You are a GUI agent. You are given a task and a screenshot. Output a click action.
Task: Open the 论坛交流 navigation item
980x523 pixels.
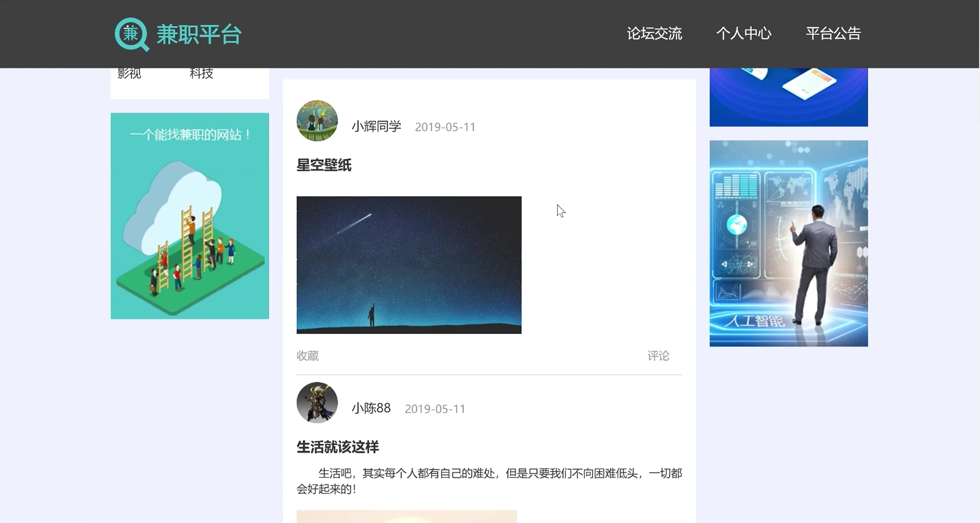coord(654,33)
